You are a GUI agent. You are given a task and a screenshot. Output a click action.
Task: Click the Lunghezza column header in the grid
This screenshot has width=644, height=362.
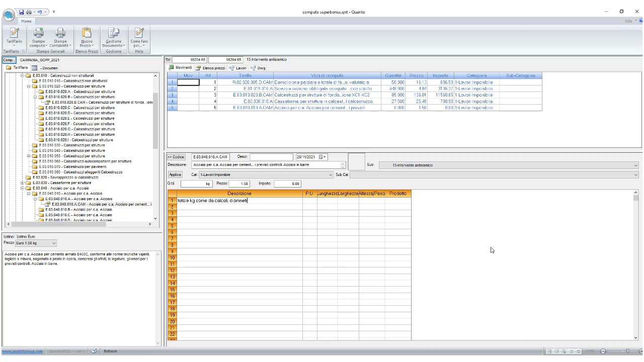click(327, 194)
